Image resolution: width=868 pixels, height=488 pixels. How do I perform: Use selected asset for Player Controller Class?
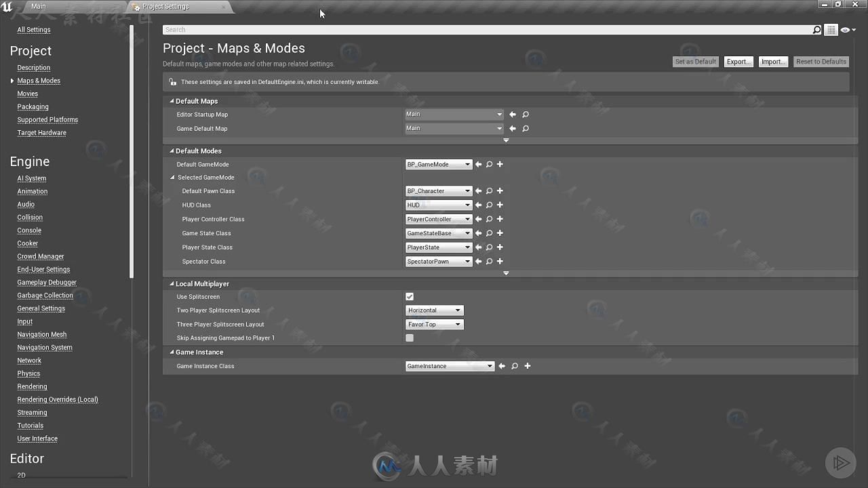click(x=479, y=220)
